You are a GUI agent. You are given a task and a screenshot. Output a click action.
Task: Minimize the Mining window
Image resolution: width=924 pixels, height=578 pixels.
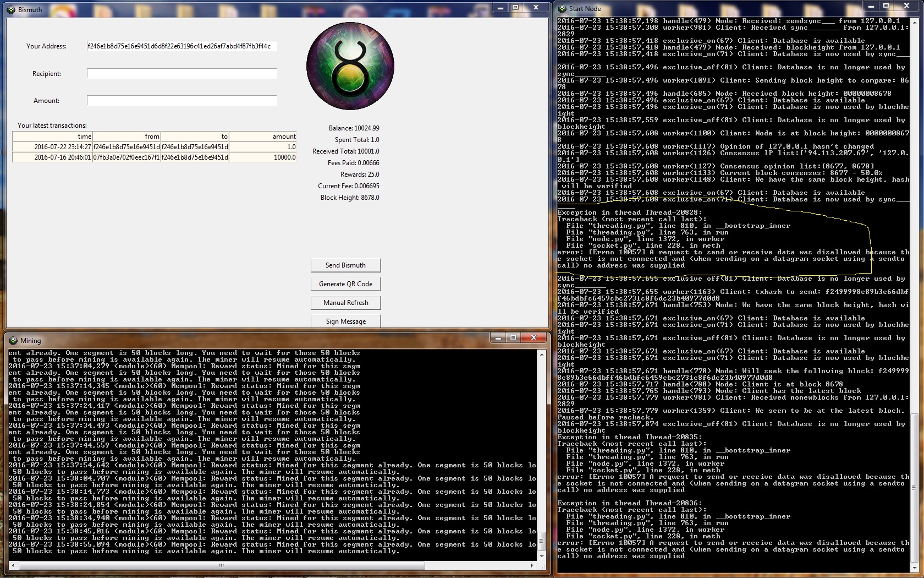[498, 338]
